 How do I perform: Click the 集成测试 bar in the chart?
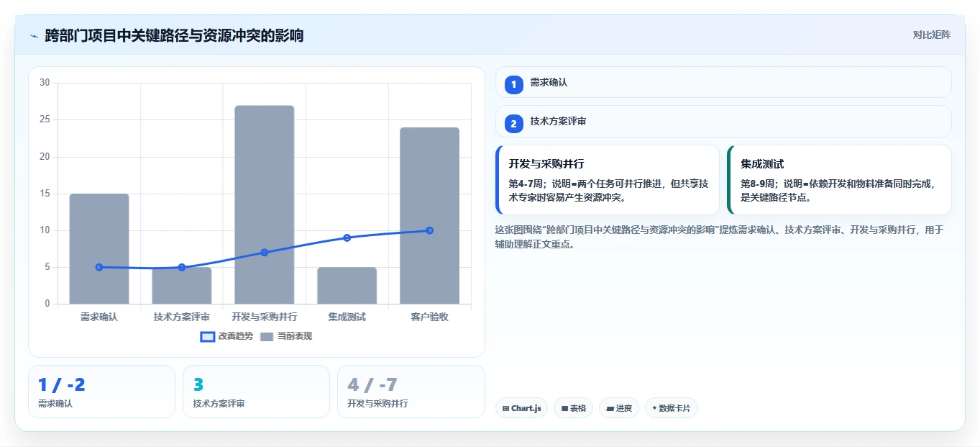(347, 286)
